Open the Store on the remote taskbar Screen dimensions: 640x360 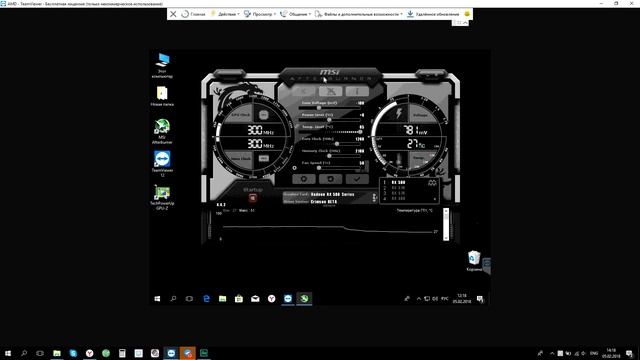(239, 299)
